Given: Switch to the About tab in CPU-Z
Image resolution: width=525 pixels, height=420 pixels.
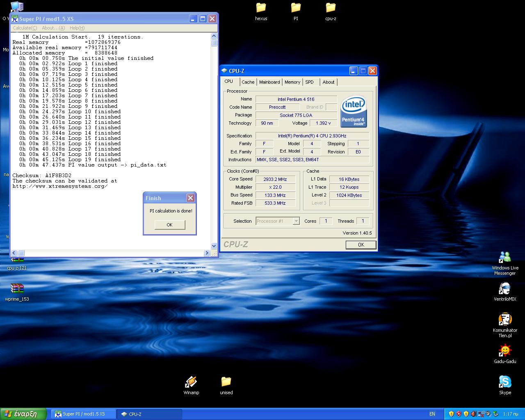Looking at the screenshot, I should (329, 82).
